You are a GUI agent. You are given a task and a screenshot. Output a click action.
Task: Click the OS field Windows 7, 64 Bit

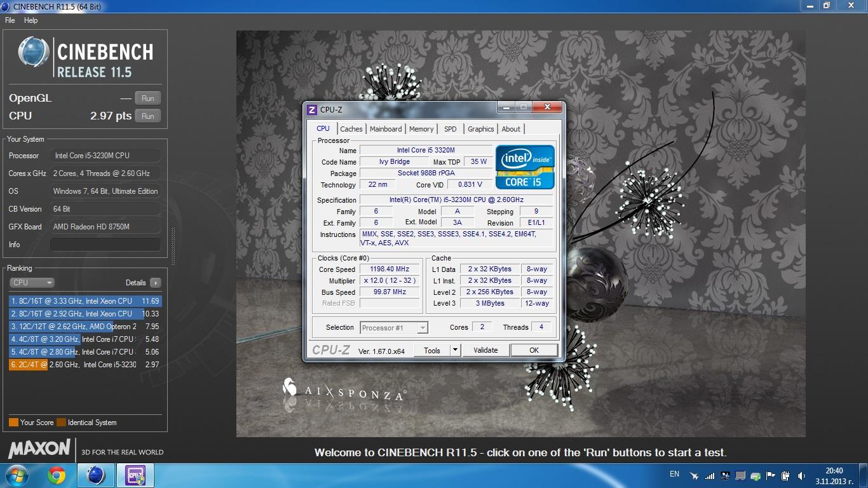click(x=105, y=191)
